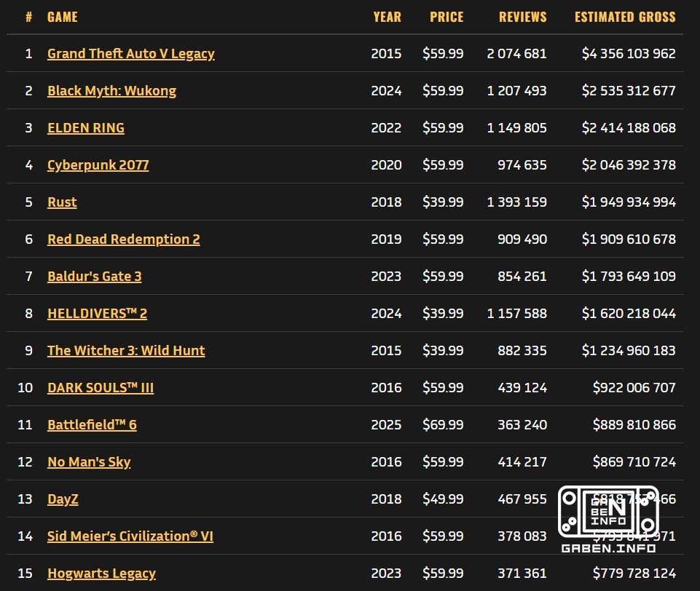The image size is (700, 591).
Task: Select estimated gross $1 949 934 994
Action: [629, 202]
